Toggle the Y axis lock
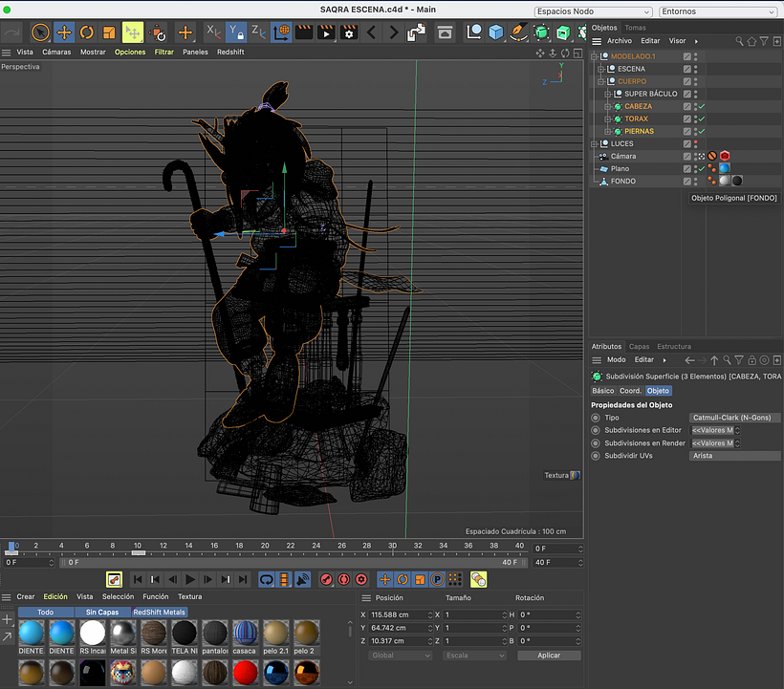Screen dimensions: 784x689 point(235,33)
